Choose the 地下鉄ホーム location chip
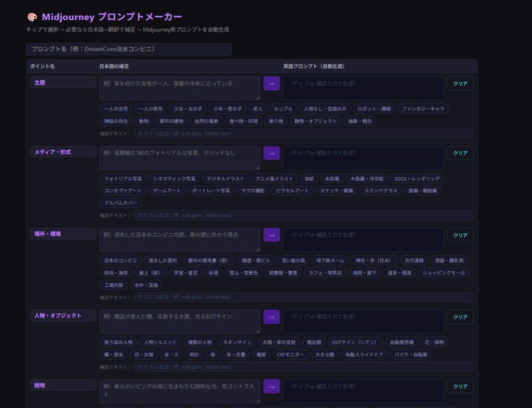The height and width of the screenshot is (408, 532). pyautogui.click(x=330, y=260)
